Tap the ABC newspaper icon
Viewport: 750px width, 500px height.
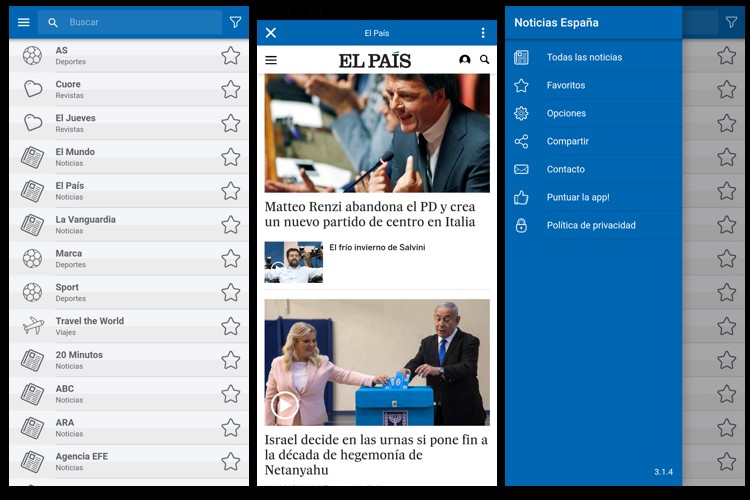(x=33, y=394)
